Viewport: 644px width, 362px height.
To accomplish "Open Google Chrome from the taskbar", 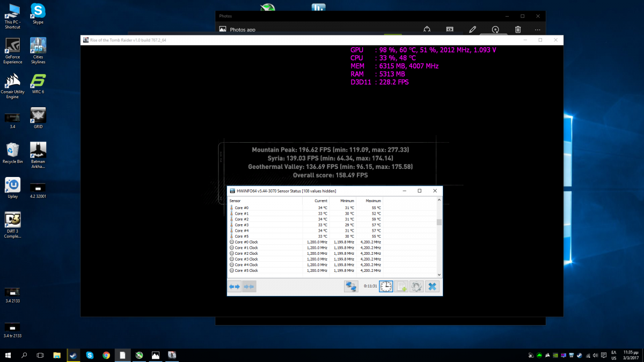I will click(106, 355).
